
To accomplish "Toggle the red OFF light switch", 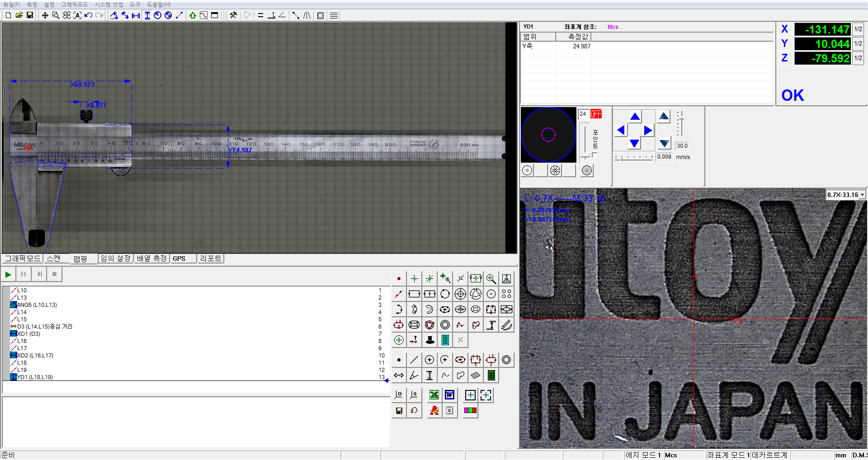I will click(596, 114).
